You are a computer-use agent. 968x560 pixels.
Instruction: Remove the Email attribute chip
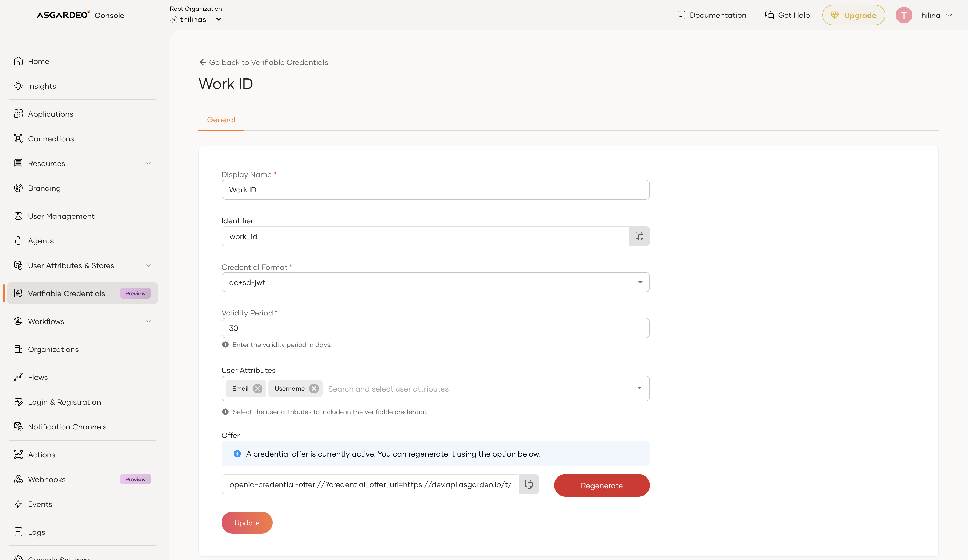(x=257, y=389)
